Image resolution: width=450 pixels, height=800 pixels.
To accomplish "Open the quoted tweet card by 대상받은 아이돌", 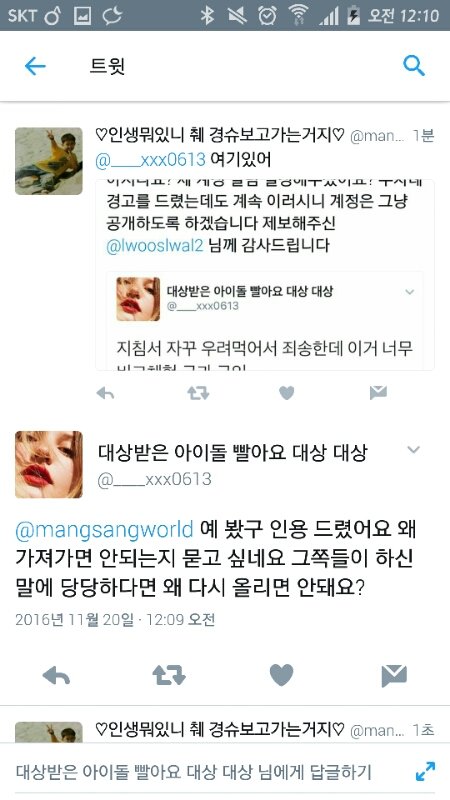I will coord(264,320).
